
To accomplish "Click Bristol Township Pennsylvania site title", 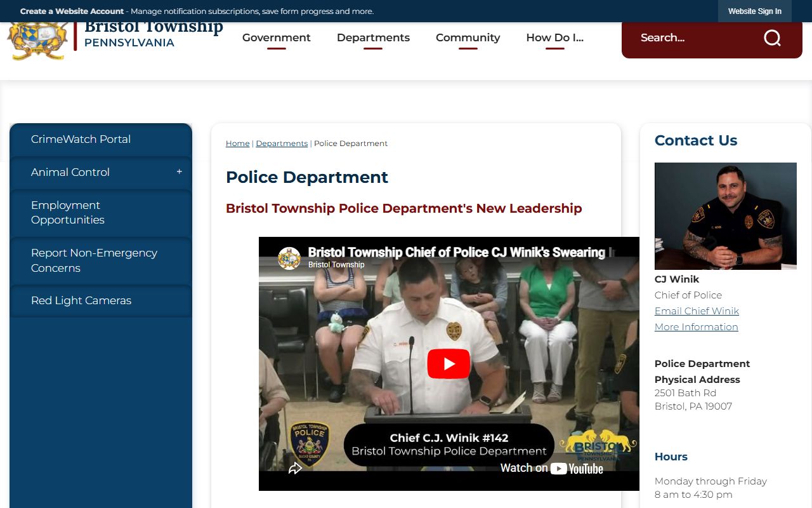I will coord(154,34).
